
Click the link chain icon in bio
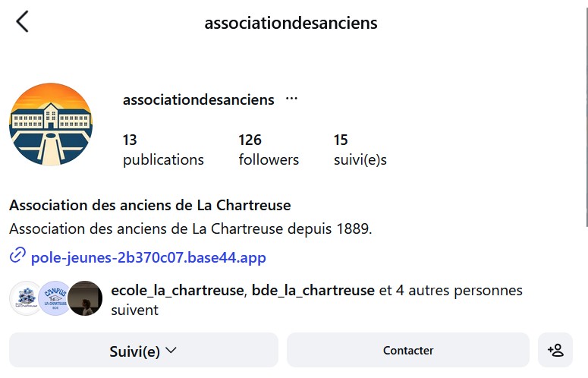point(17,257)
